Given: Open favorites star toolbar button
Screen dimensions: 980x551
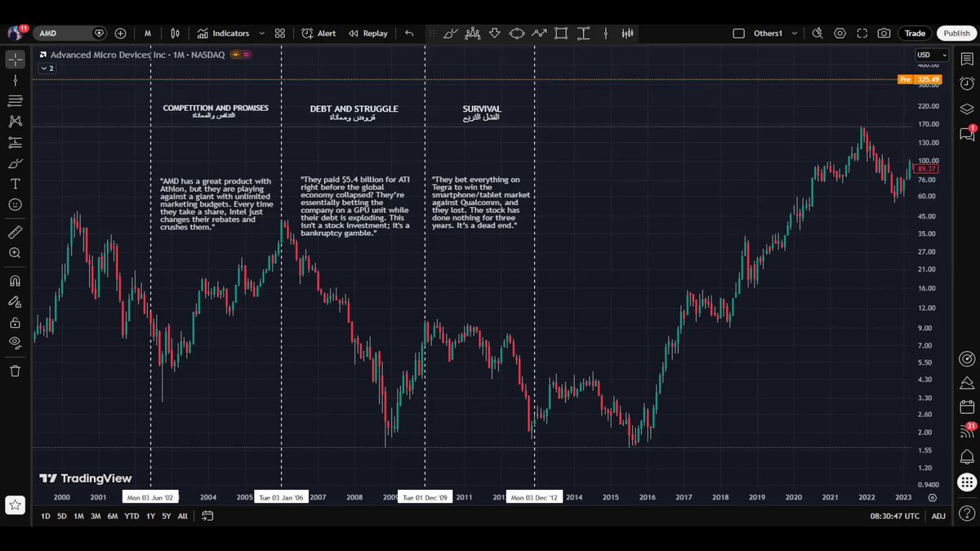Looking at the screenshot, I should tap(15, 505).
